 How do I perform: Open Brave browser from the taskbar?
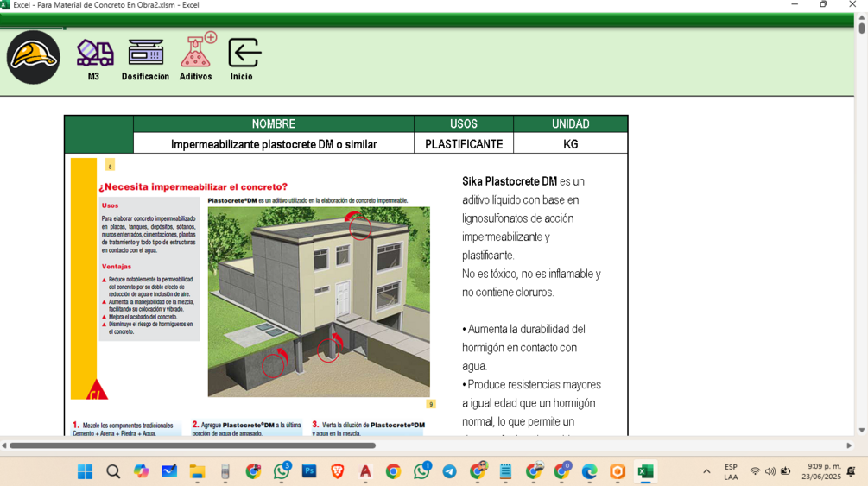point(337,471)
